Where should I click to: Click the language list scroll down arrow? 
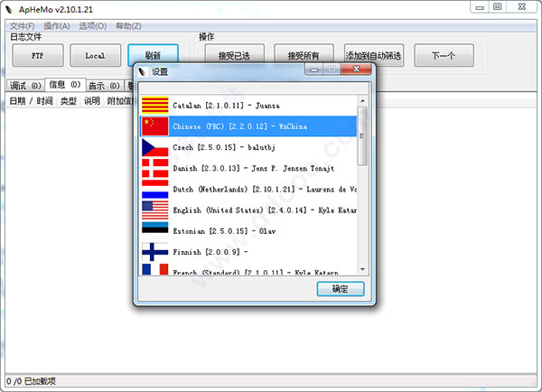tap(362, 269)
